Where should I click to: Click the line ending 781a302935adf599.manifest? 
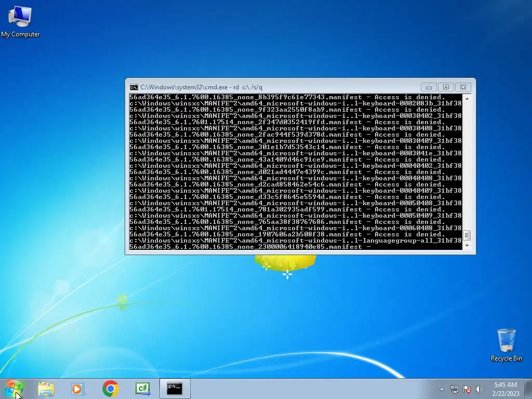tap(287, 209)
